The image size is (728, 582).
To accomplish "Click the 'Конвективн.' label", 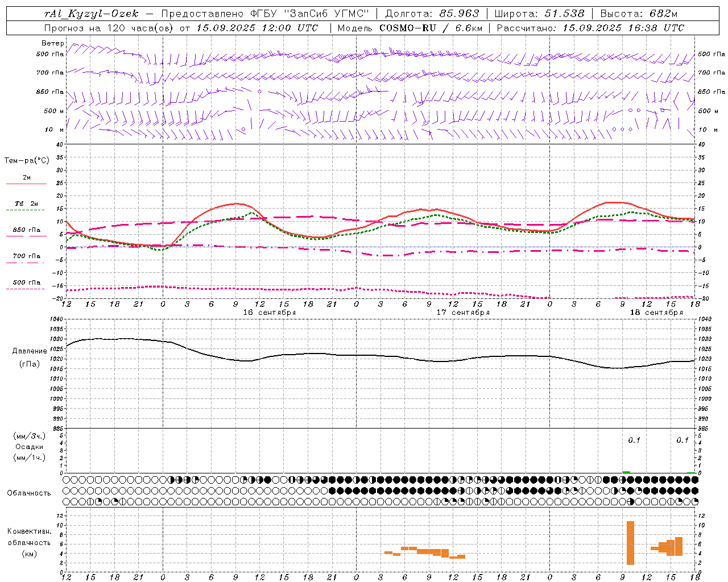I will (29, 531).
